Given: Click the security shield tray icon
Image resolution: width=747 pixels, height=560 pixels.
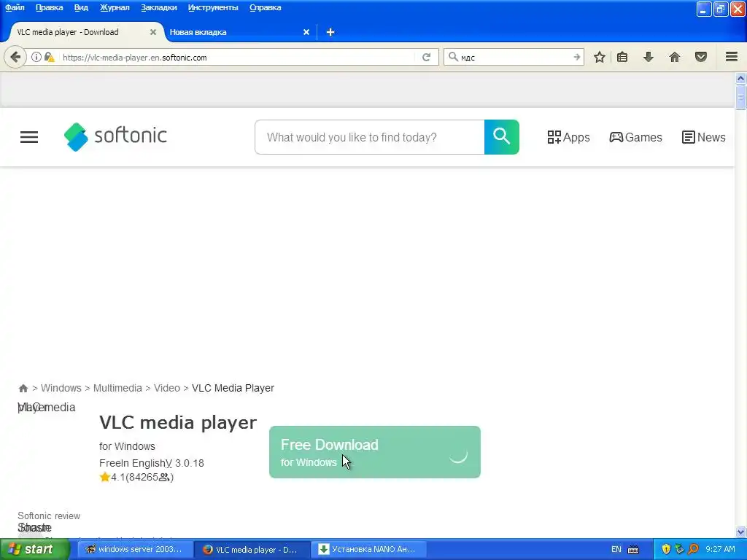Looking at the screenshot, I should [x=666, y=549].
